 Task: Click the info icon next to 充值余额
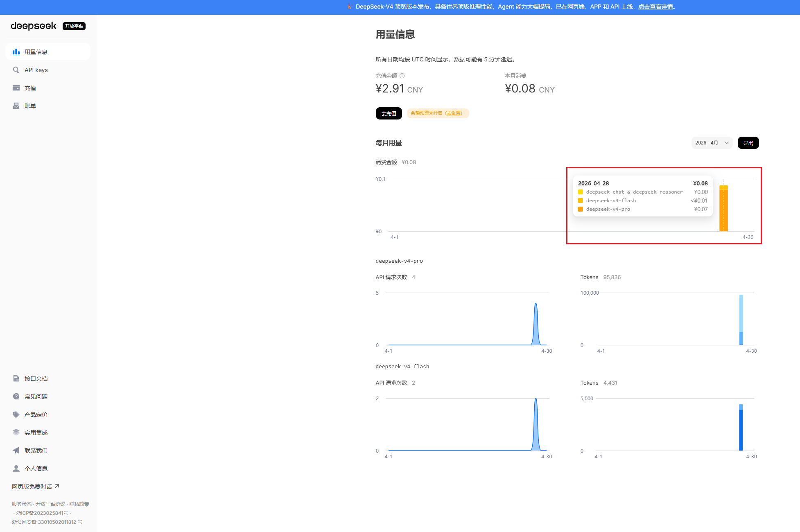coord(402,76)
